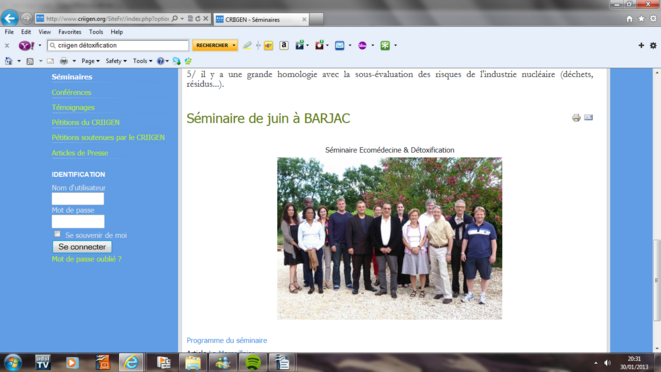Viewport: 661px width, 372px height.
Task: Click the browser back arrow button
Action: [10, 18]
